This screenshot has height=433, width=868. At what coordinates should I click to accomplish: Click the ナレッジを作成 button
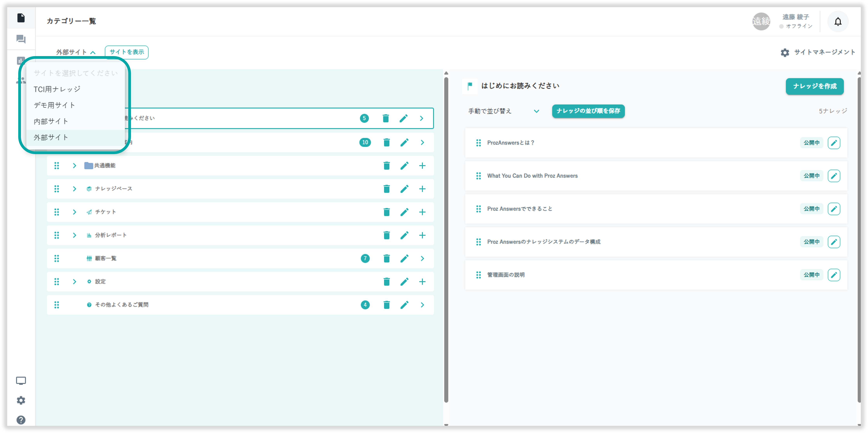coord(814,86)
